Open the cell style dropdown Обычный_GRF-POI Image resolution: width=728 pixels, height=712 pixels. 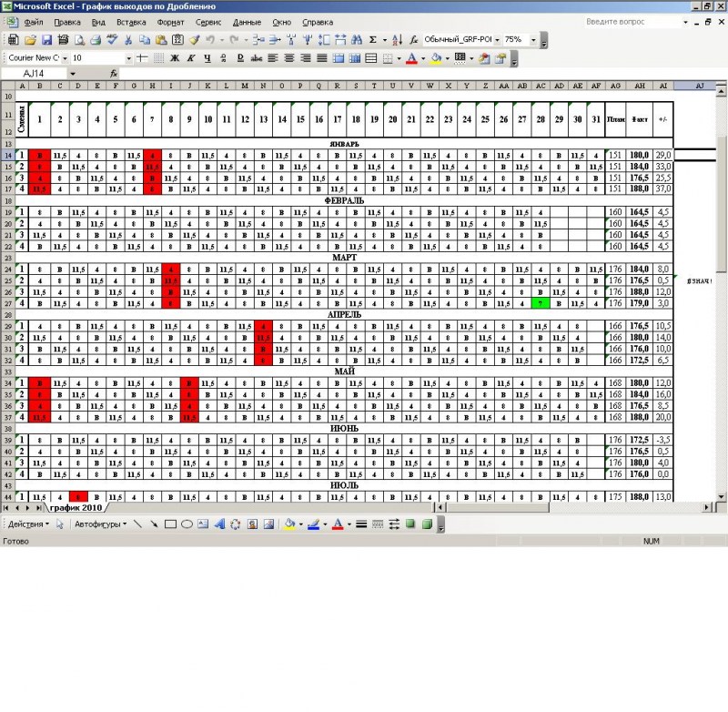(x=497, y=40)
